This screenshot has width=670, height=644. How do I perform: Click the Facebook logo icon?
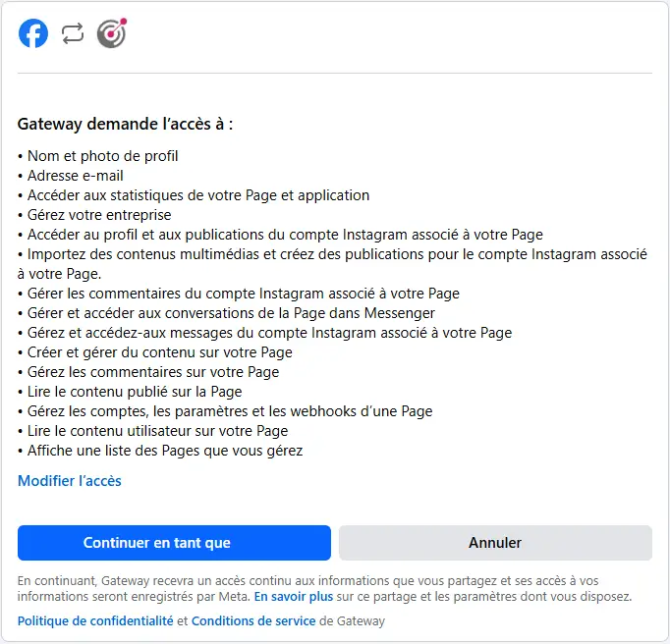coord(33,34)
